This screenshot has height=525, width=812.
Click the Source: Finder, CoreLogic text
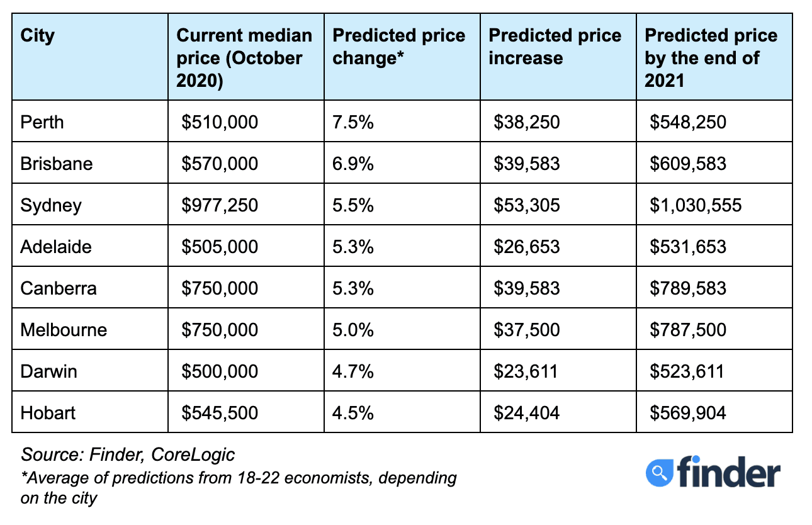128,454
